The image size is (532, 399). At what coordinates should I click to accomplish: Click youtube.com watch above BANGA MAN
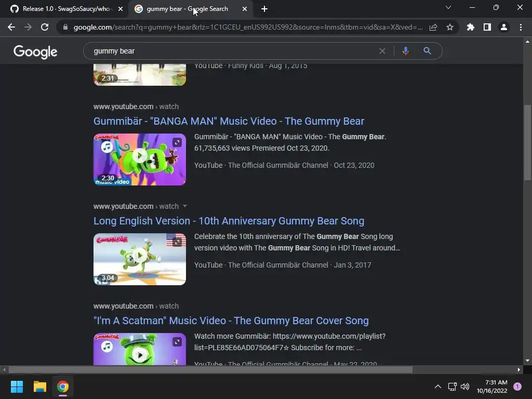(x=136, y=107)
